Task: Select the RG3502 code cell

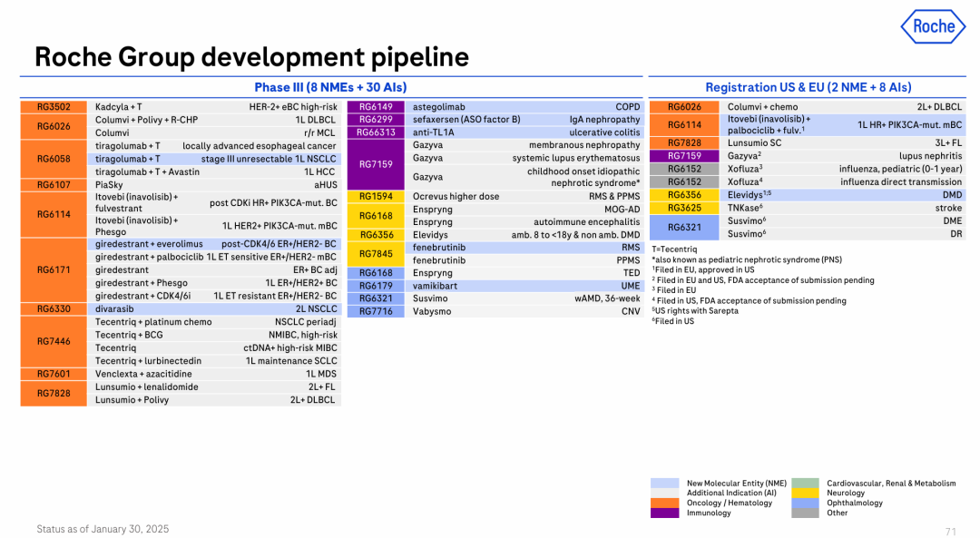Action: tap(54, 107)
